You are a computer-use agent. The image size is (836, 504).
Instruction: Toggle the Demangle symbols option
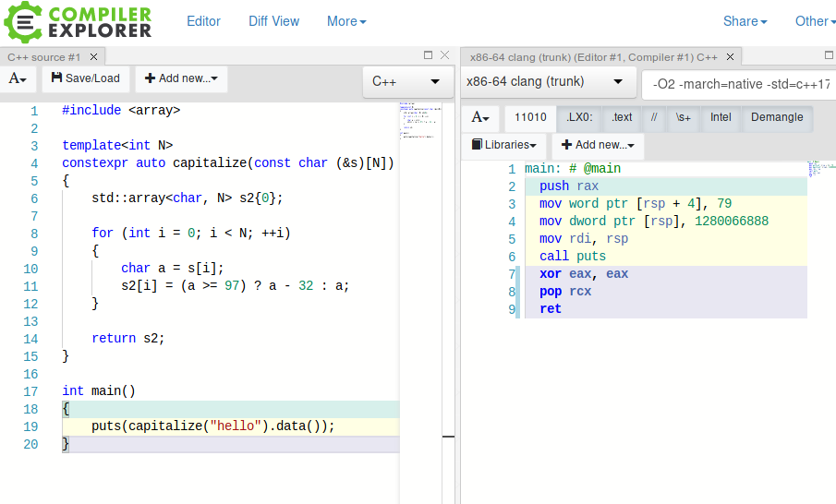coord(776,118)
